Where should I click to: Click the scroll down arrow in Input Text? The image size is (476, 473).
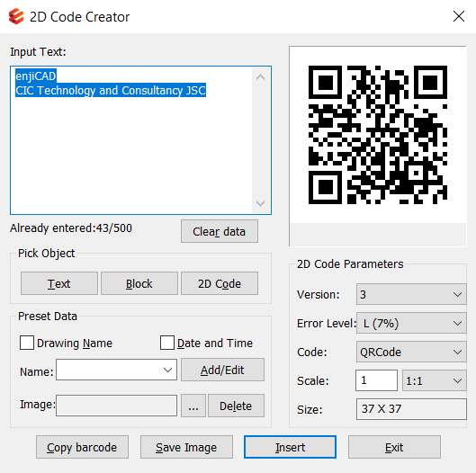tap(260, 203)
